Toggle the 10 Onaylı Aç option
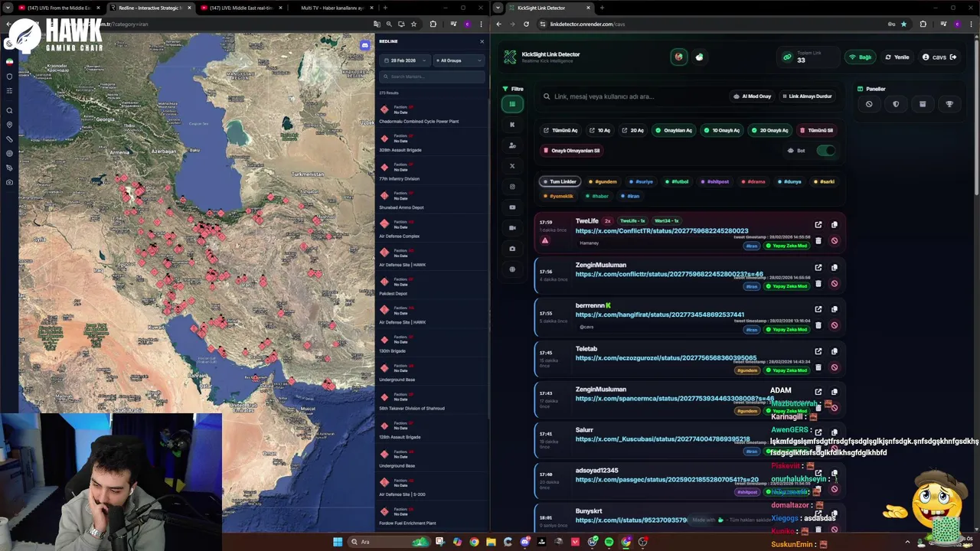 coord(722,130)
